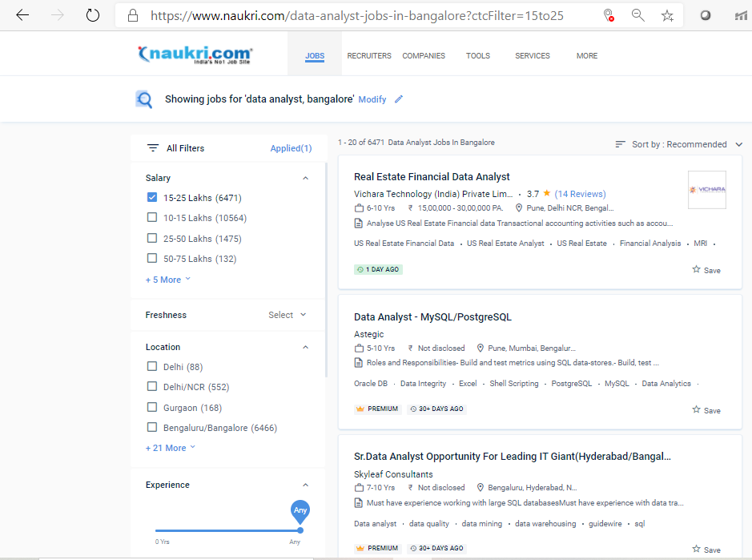Click the browser address bar URL
This screenshot has height=560, width=752.
pos(357,16)
